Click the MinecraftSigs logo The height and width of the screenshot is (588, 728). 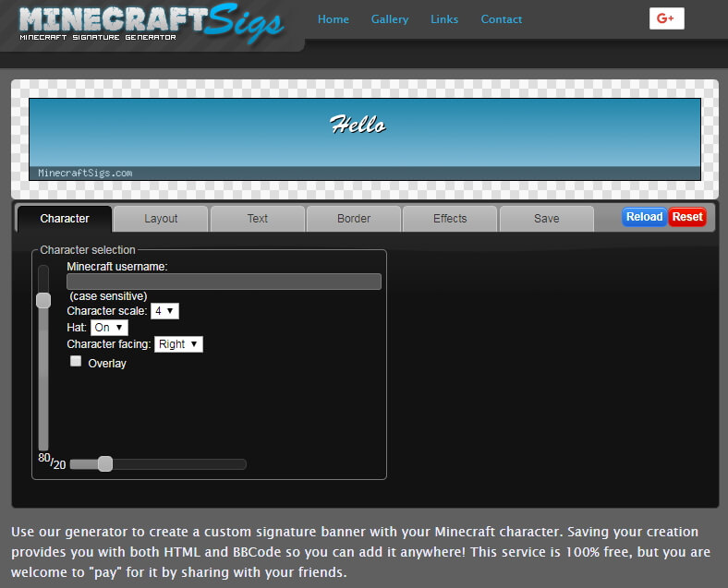(152, 24)
